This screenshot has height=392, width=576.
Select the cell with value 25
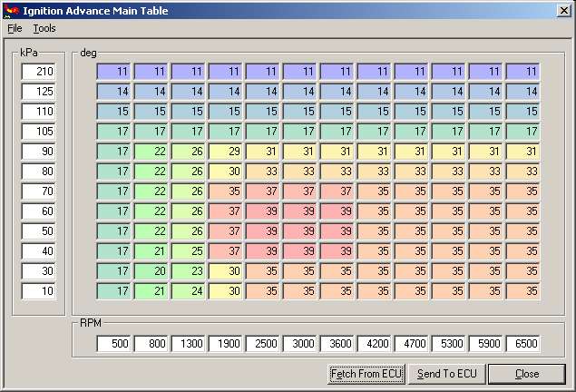tap(189, 250)
